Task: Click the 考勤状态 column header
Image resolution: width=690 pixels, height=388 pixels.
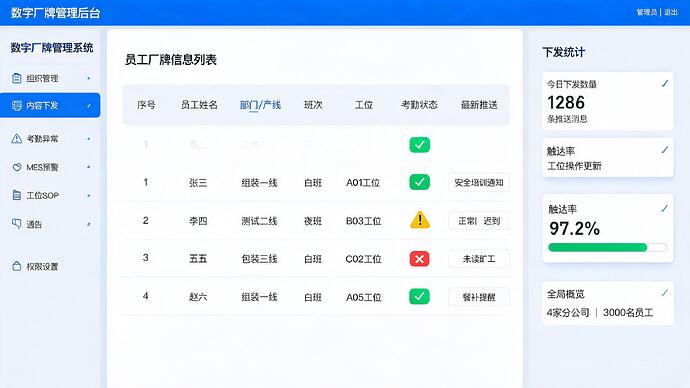Action: pos(419,105)
